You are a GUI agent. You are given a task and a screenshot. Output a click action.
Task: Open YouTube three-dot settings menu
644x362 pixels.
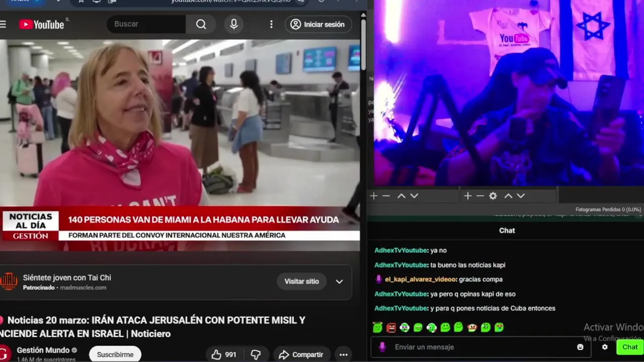coord(271,24)
